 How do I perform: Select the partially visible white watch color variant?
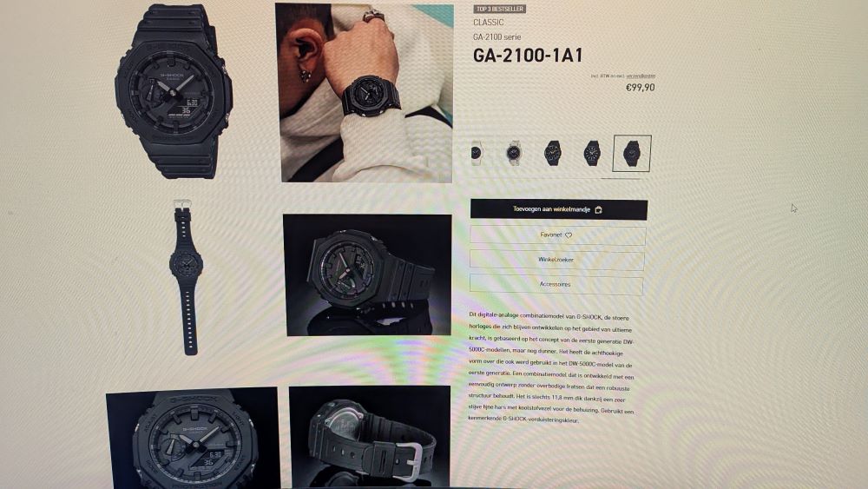tap(476, 153)
